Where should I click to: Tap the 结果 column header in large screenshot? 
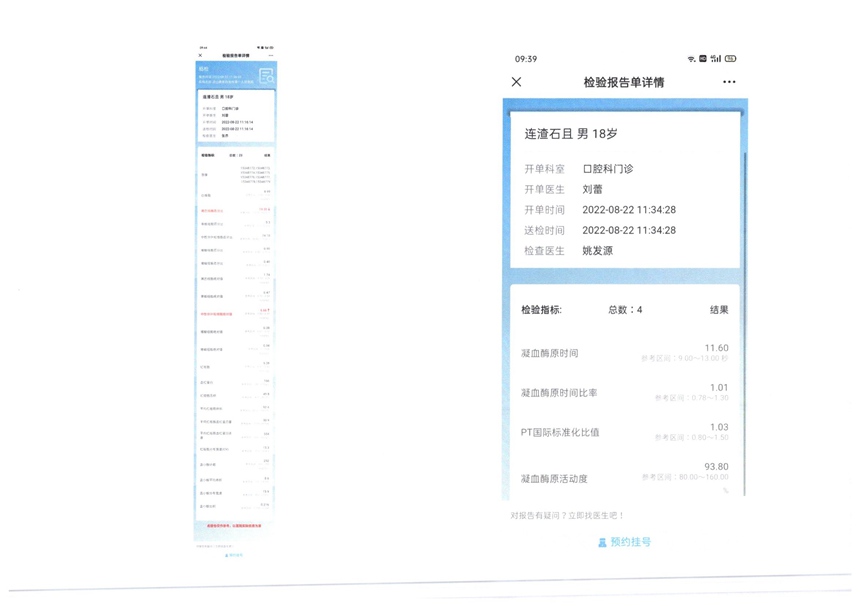coord(719,310)
